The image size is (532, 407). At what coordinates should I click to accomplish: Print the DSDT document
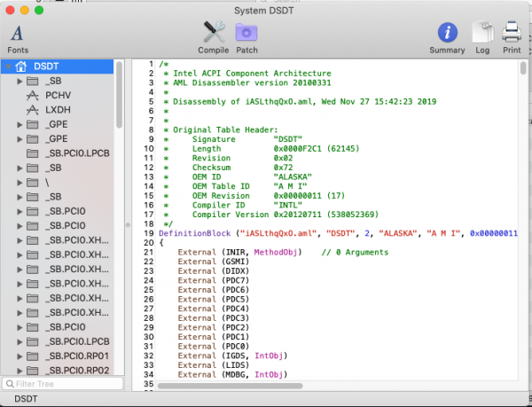click(512, 38)
